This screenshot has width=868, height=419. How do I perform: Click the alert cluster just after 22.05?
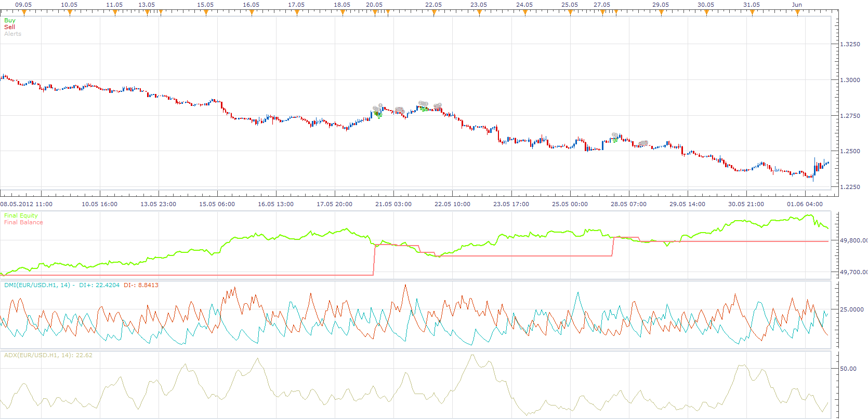[438, 106]
